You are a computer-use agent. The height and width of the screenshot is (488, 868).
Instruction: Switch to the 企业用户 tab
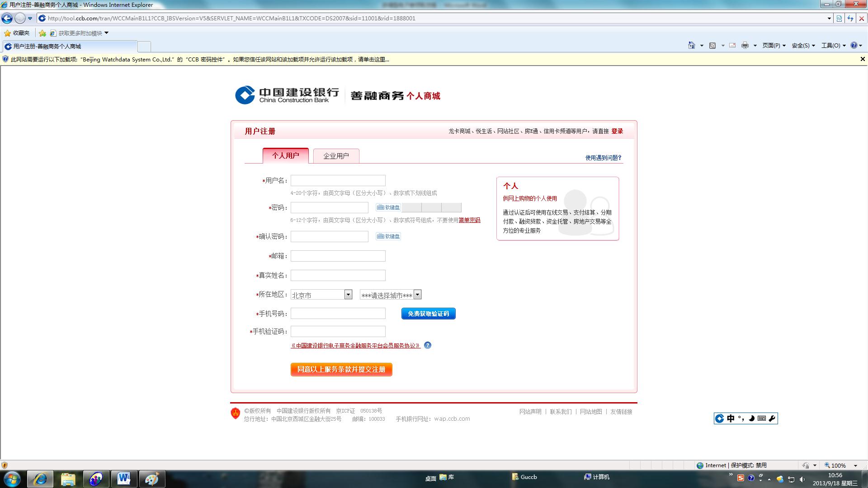pyautogui.click(x=336, y=156)
